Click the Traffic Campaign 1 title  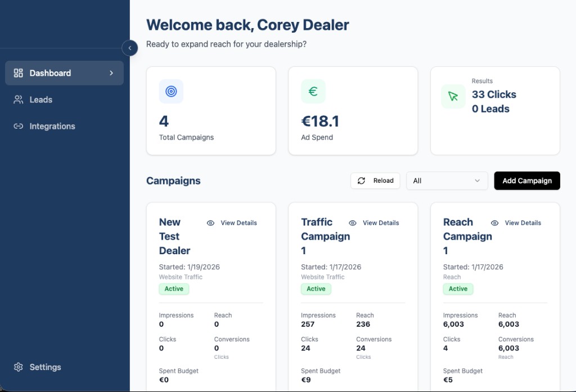coord(326,236)
